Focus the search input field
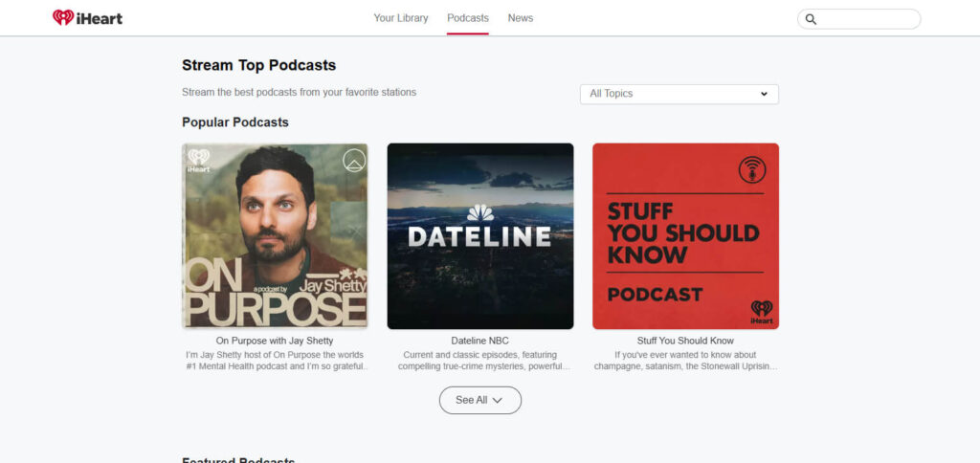 pos(858,19)
